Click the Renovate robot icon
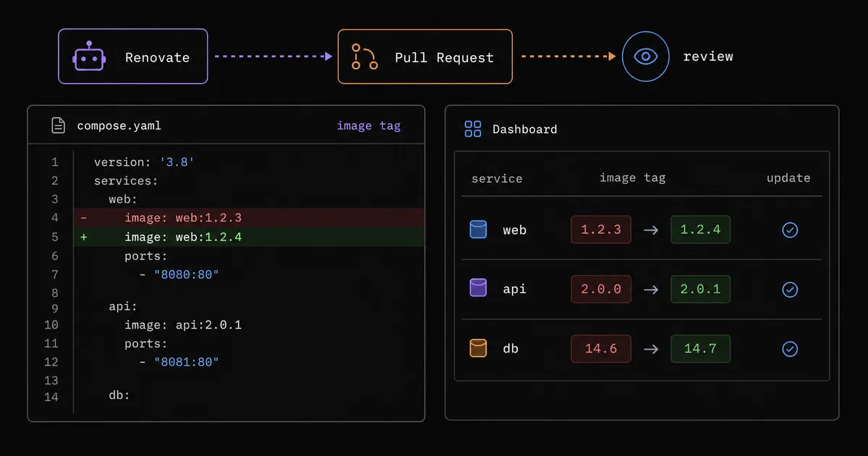This screenshot has height=456, width=868. (x=90, y=57)
